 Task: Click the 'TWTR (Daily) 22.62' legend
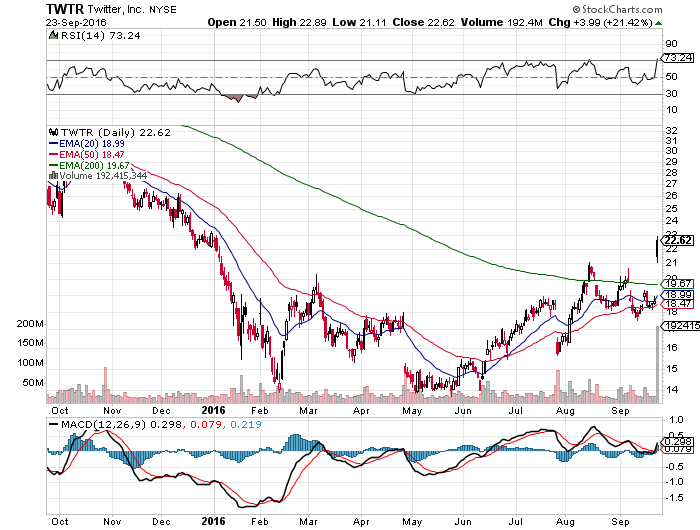[x=116, y=133]
